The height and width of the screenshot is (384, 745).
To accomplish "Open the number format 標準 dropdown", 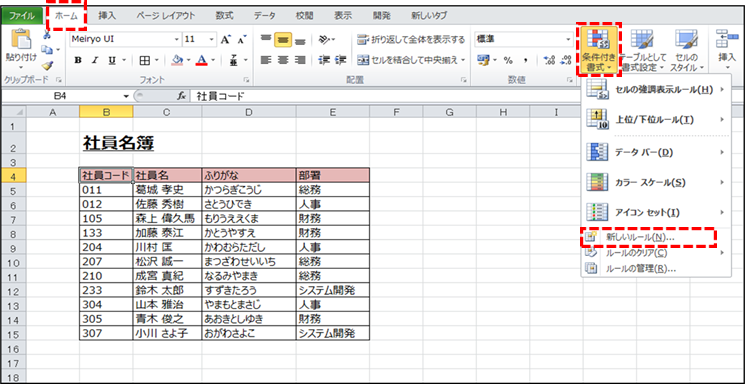I will point(569,39).
